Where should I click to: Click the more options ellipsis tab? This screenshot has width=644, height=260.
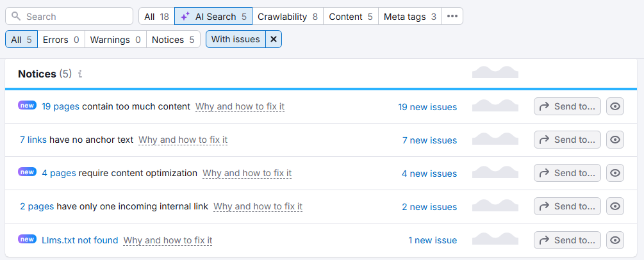(452, 17)
